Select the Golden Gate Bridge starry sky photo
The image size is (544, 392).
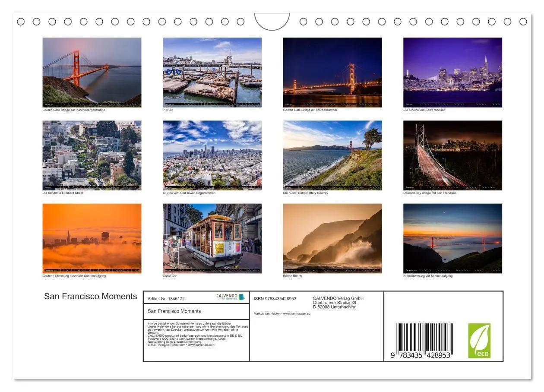click(332, 72)
